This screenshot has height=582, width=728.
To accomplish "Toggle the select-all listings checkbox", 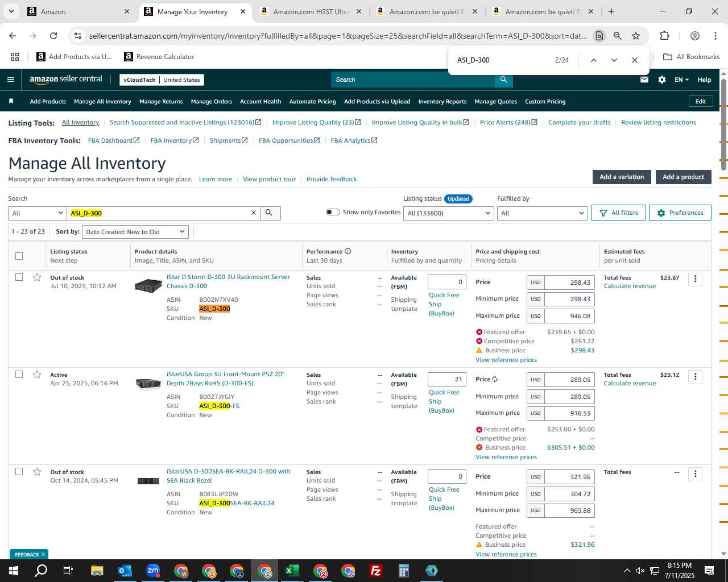I will [19, 256].
